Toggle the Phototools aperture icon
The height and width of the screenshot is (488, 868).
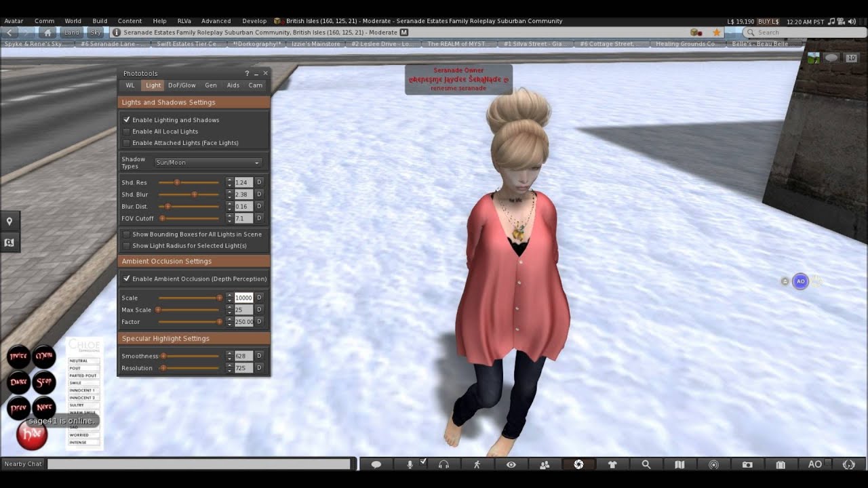click(x=578, y=464)
